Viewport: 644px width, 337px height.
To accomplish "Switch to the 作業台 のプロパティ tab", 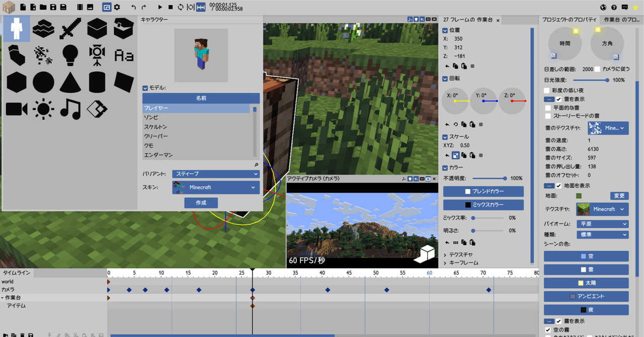I will pos(621,20).
